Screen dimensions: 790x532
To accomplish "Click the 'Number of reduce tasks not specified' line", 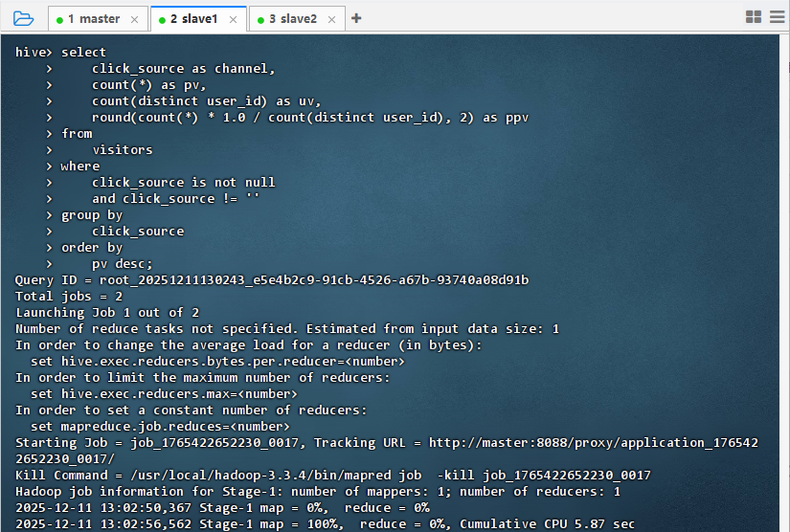I will 287,328.
